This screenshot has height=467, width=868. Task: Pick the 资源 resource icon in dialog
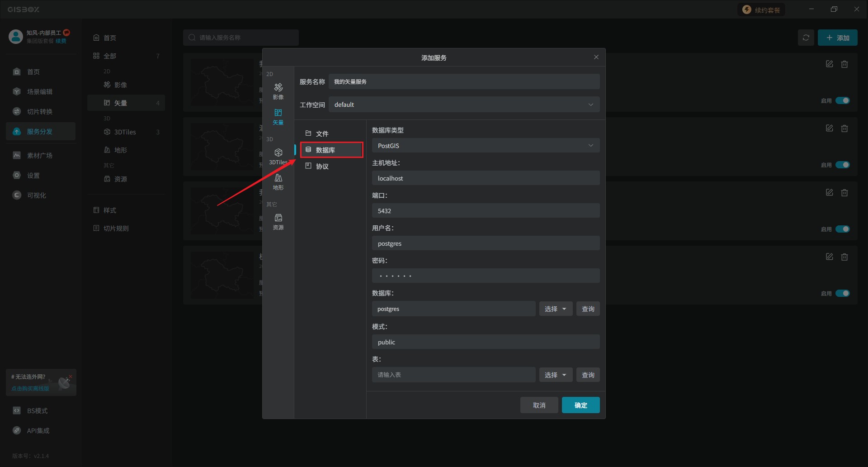click(278, 221)
